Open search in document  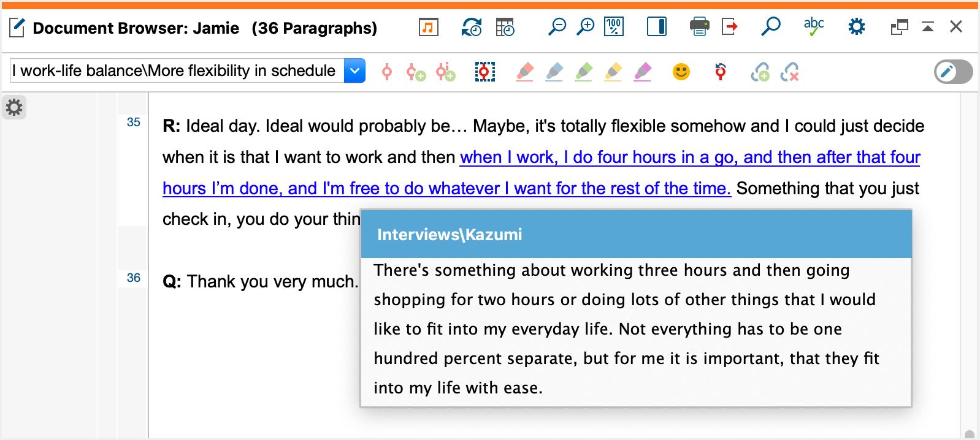point(770,27)
